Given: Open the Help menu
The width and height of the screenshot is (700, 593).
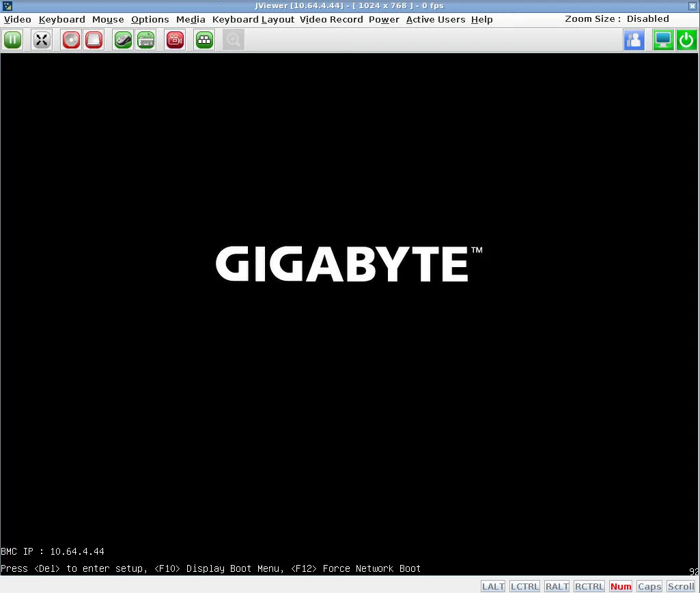Looking at the screenshot, I should 481,20.
